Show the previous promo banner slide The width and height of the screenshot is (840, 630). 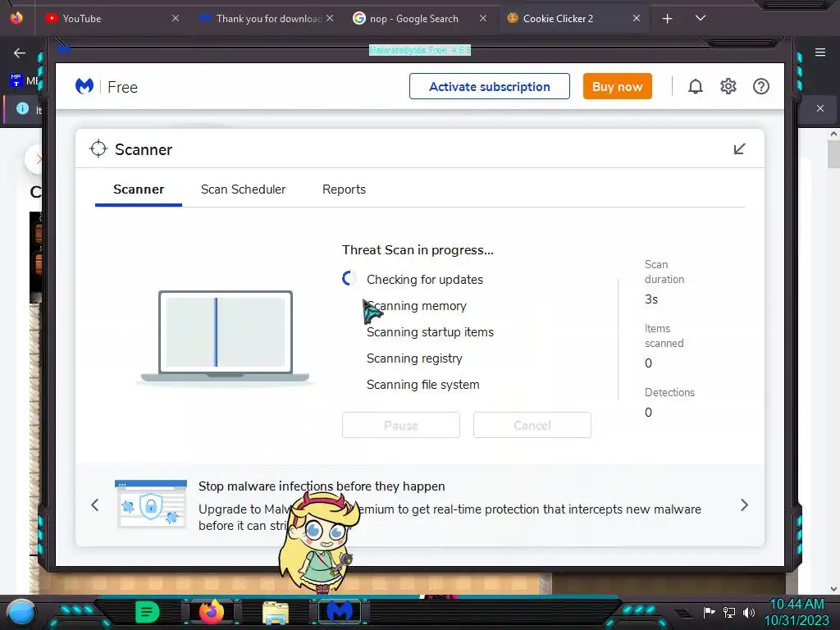click(95, 505)
